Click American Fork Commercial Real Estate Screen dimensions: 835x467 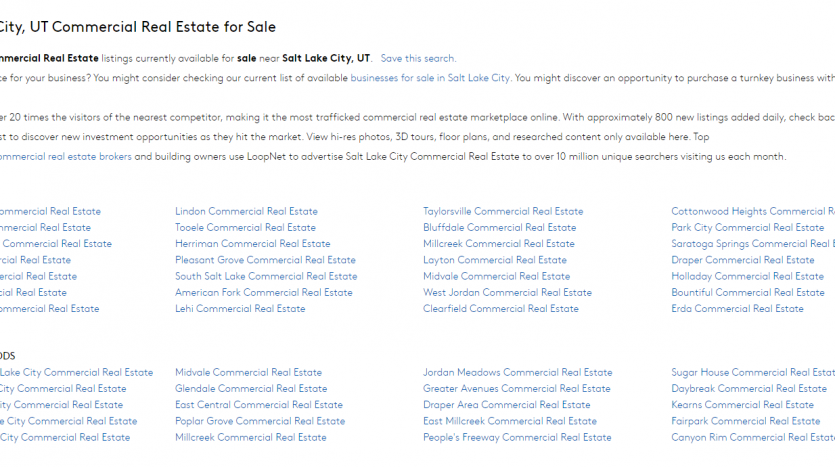264,293
